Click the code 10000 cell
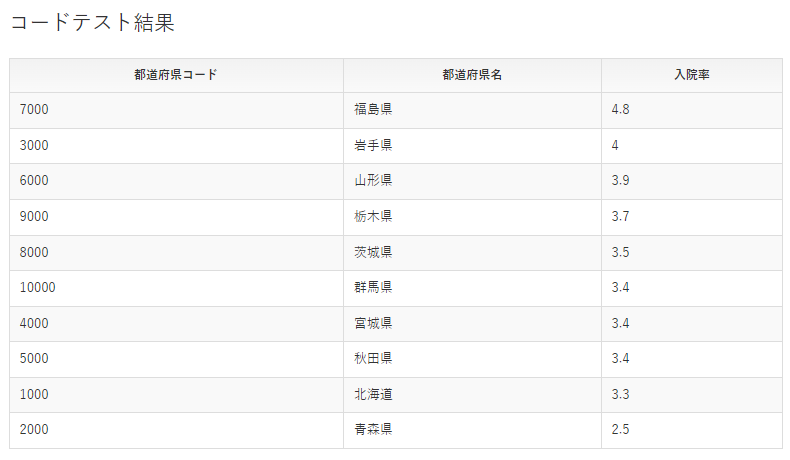The height and width of the screenshot is (460, 790). coord(176,288)
